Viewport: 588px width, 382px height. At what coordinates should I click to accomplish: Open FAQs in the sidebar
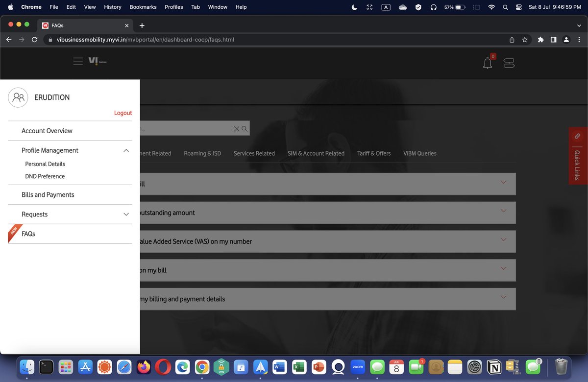click(x=28, y=234)
